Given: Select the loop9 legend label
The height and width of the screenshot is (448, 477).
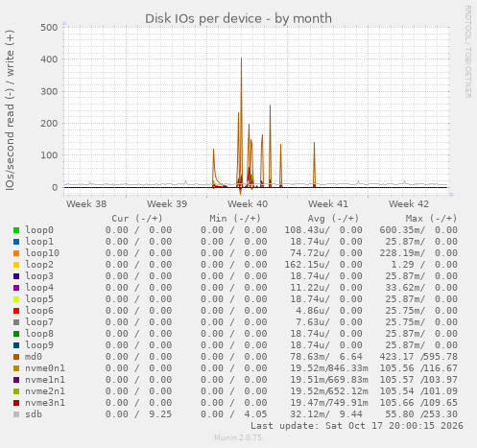Looking at the screenshot, I should pyautogui.click(x=39, y=345).
